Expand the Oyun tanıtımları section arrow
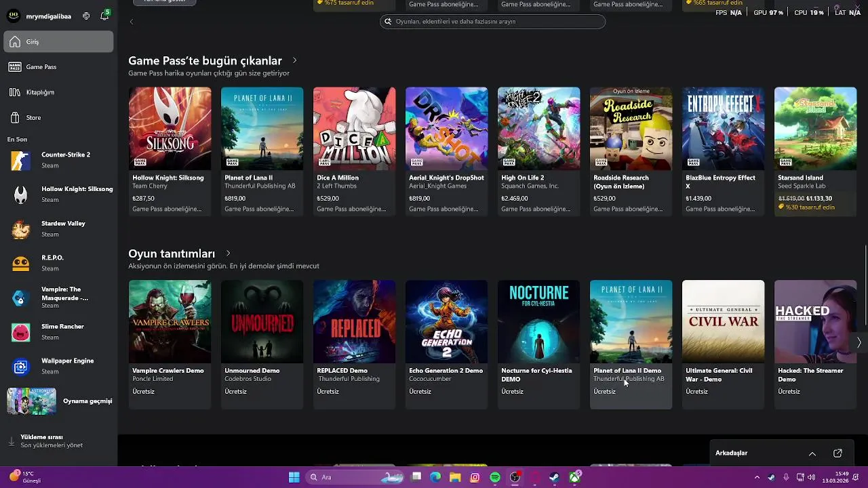The height and width of the screenshot is (488, 868). pyautogui.click(x=228, y=253)
